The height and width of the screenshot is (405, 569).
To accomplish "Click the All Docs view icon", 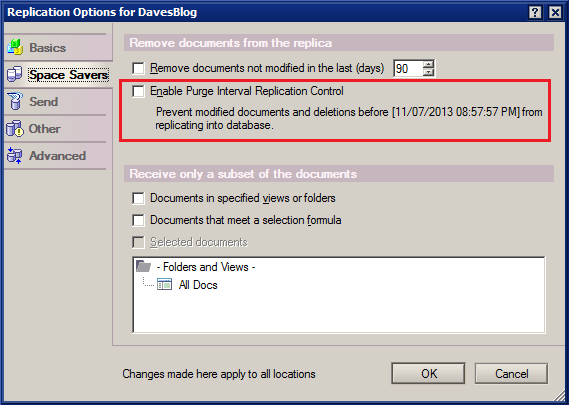I will coord(164,285).
